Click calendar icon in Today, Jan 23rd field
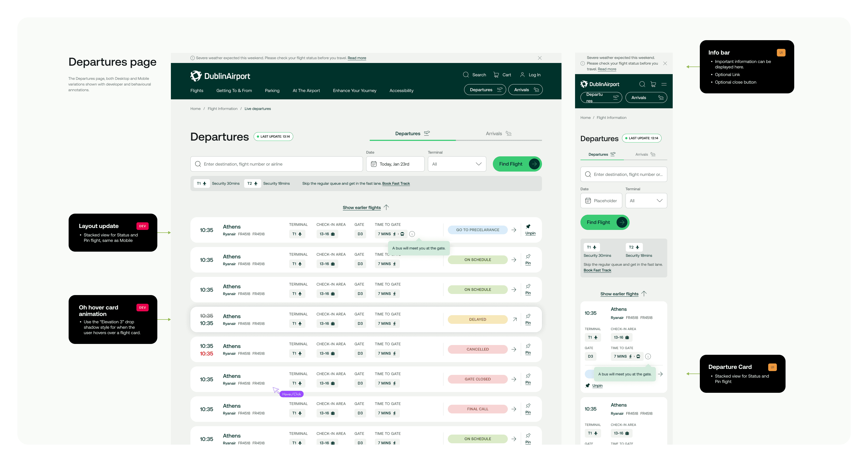The width and height of the screenshot is (868, 462). [373, 164]
